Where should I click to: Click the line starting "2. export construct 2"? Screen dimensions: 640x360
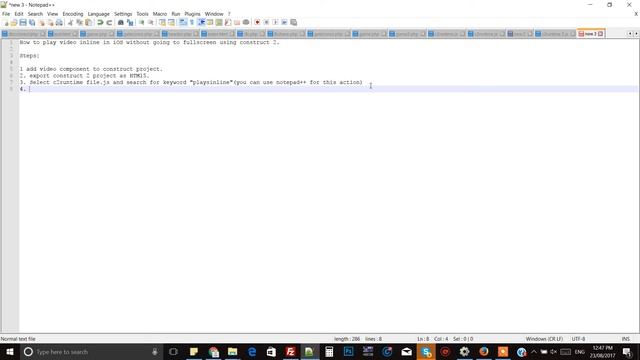coord(84,76)
